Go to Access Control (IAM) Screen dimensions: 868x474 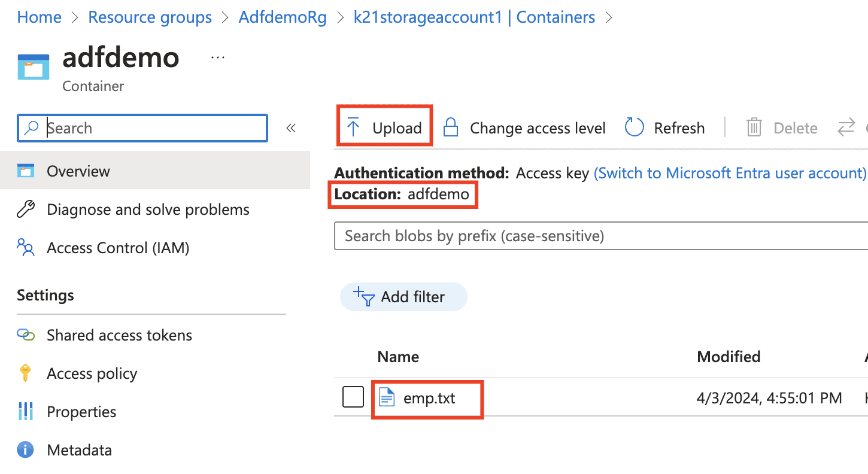[118, 248]
